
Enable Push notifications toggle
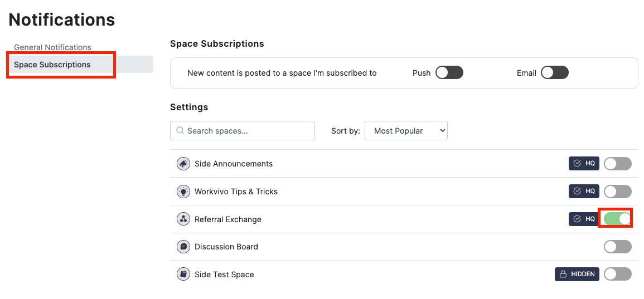(x=449, y=72)
